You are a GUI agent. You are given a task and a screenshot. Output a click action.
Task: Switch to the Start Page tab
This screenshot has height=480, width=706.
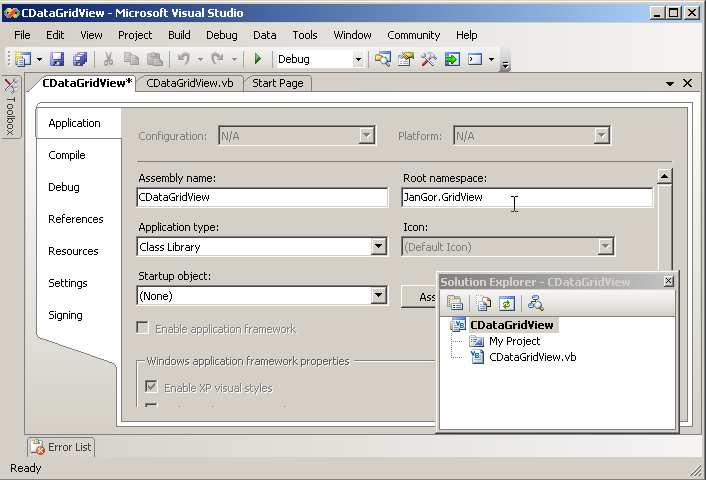click(278, 83)
